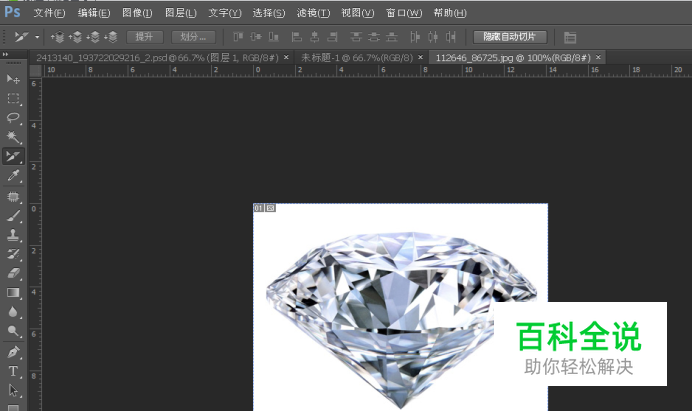Distribute slices by vertical centers
692x411 pixels.
tap(374, 37)
